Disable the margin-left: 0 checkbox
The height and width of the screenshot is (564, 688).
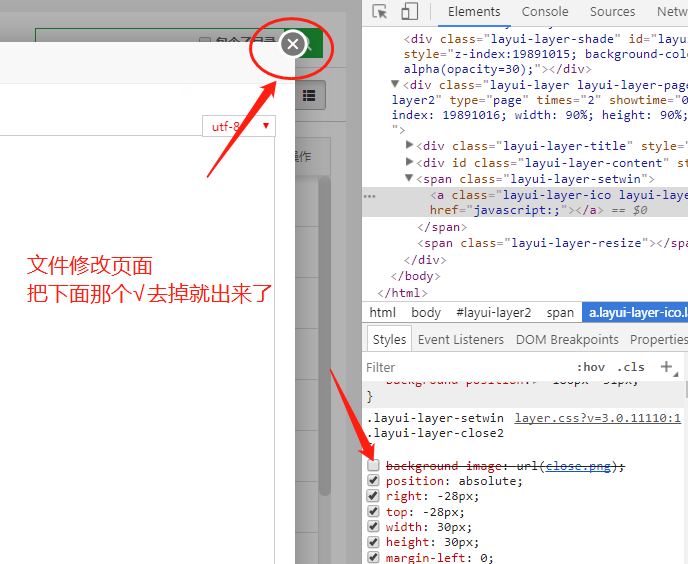pos(373,557)
